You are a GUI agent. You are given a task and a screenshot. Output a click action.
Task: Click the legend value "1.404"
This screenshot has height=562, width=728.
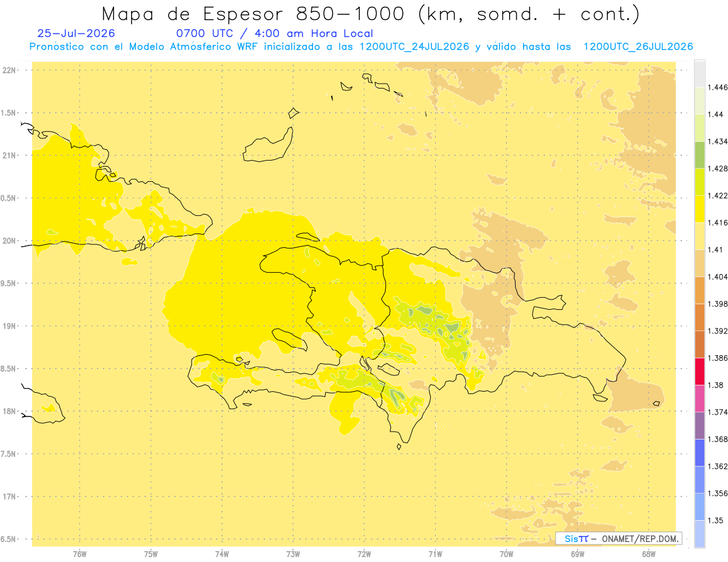pyautogui.click(x=718, y=276)
